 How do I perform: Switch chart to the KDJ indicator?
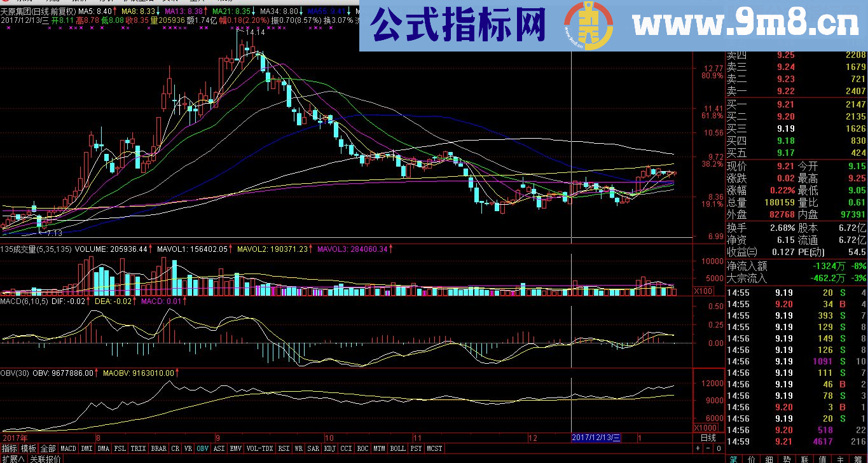(x=330, y=448)
